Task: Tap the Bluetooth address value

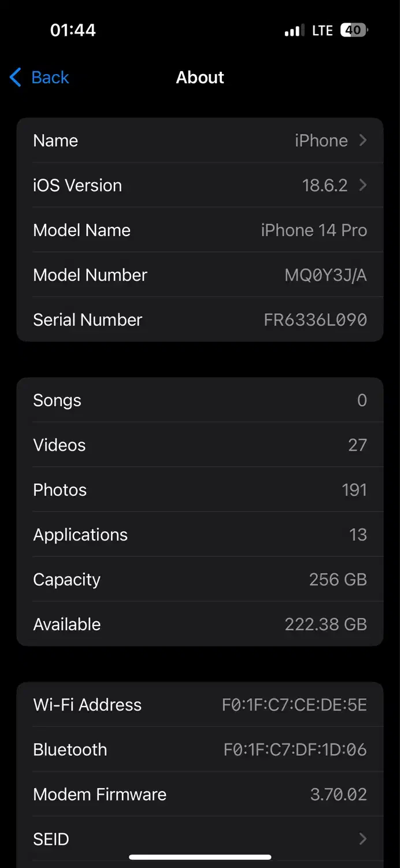Action: tap(295, 749)
